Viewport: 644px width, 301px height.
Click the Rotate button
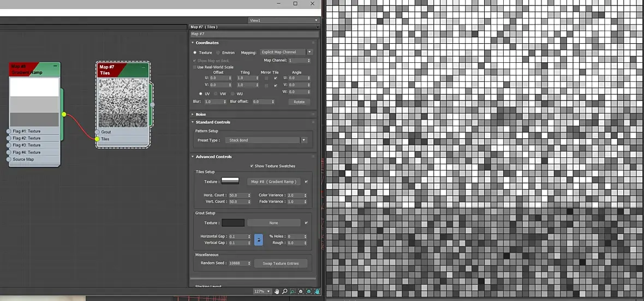pyautogui.click(x=299, y=102)
